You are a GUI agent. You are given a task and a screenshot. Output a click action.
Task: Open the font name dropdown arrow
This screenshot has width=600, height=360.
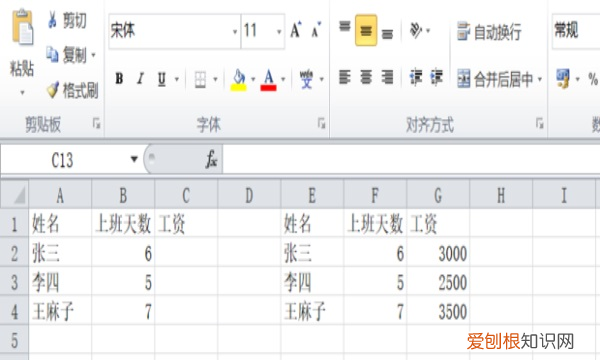(x=235, y=31)
